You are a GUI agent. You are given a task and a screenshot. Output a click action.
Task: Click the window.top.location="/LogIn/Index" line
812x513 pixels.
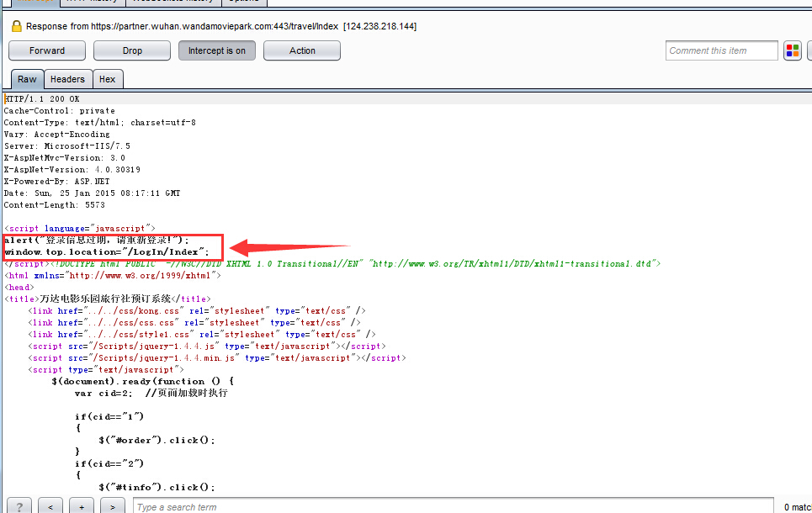[x=107, y=252]
